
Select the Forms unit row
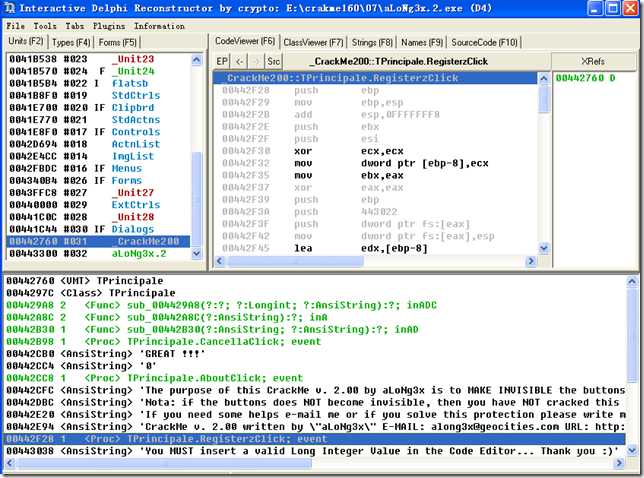coord(98,180)
